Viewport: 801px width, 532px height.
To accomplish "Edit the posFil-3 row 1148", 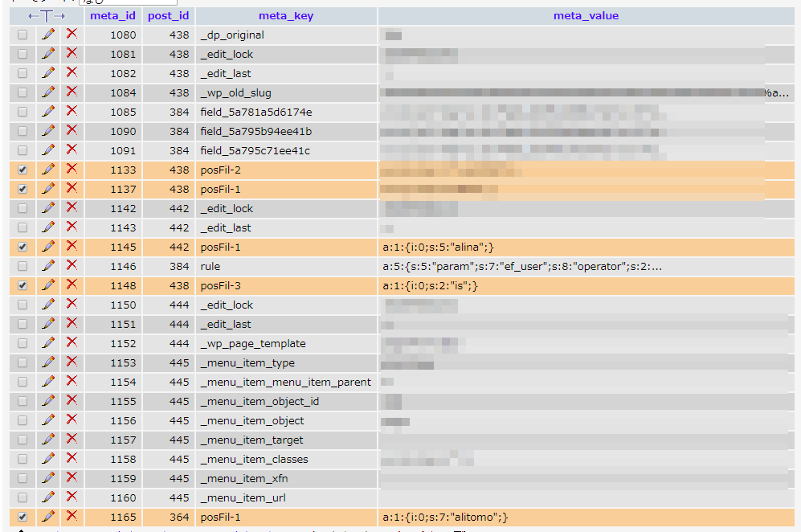I will 48,285.
